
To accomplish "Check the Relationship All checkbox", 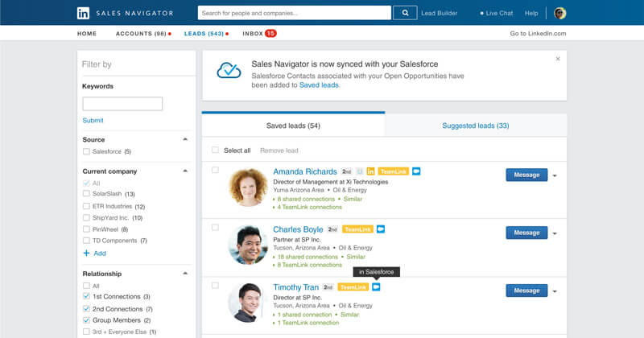I will pyautogui.click(x=86, y=286).
